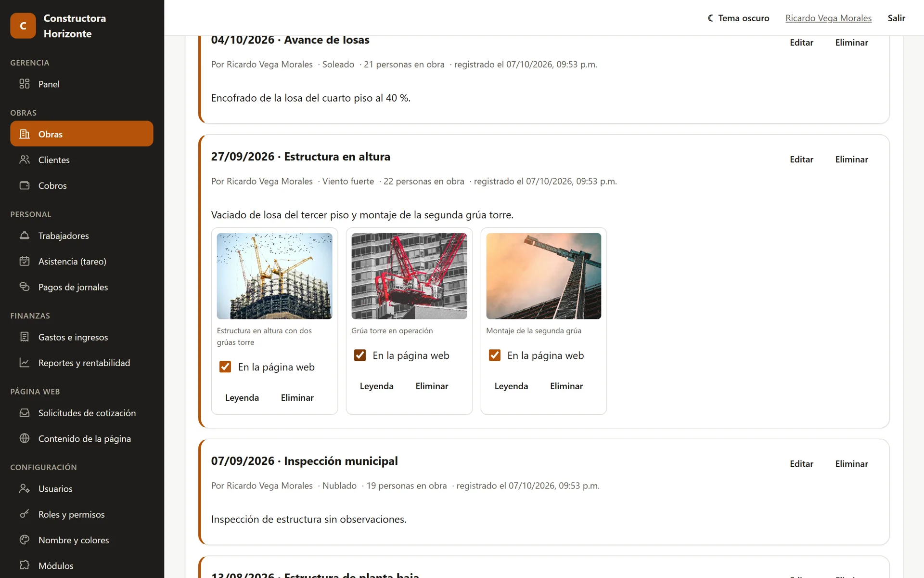Delete the 'Avance de losas' entry

pyautogui.click(x=851, y=42)
